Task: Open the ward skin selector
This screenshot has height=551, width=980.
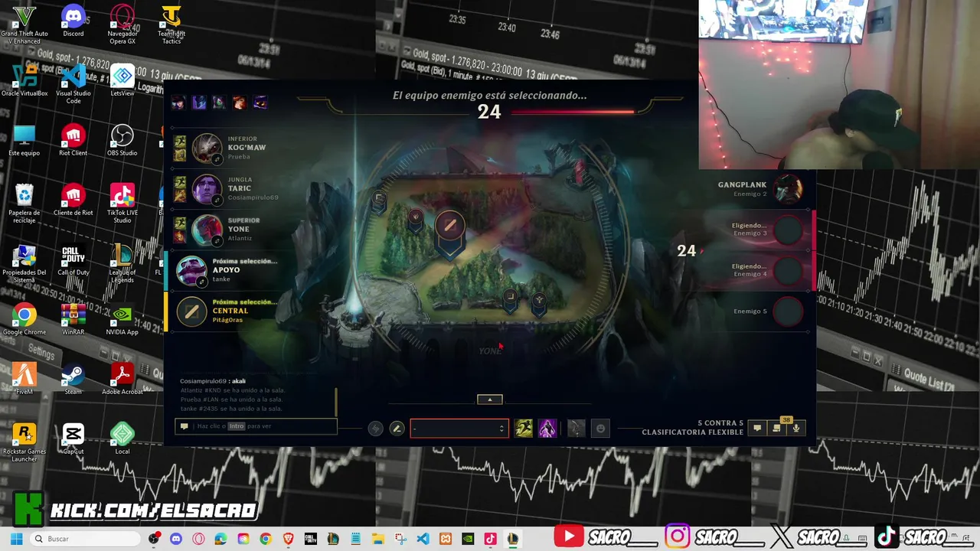Action: click(576, 429)
